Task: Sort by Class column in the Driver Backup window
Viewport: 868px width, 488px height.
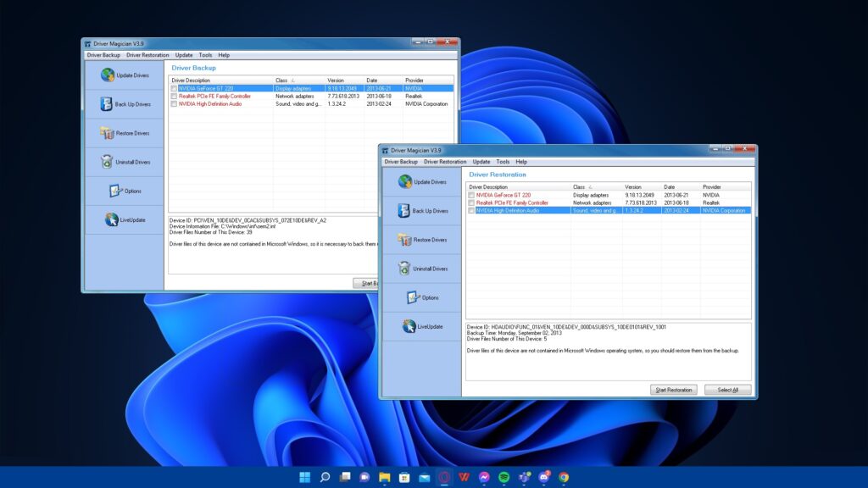Action: [x=299, y=80]
